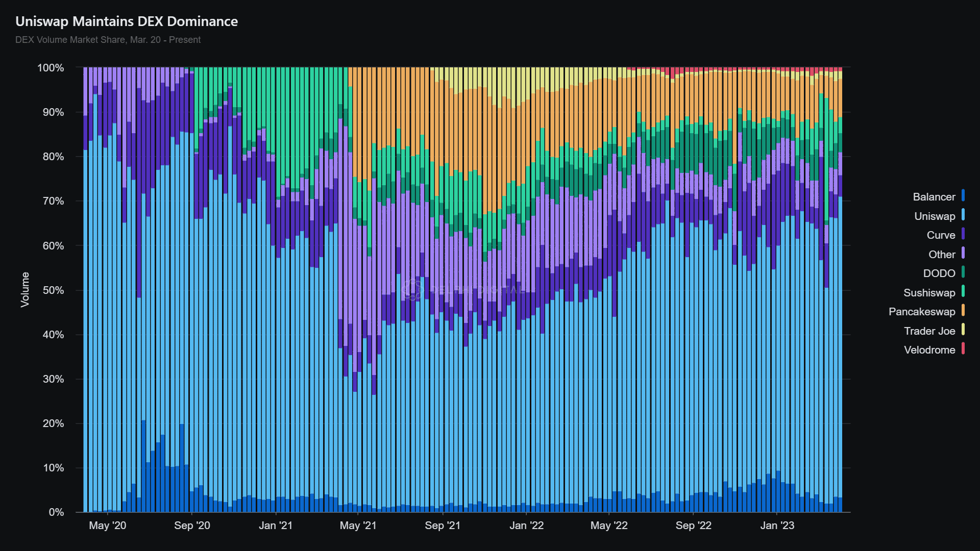980x551 pixels.
Task: Select the "Uniswap" legend label
Action: [935, 216]
